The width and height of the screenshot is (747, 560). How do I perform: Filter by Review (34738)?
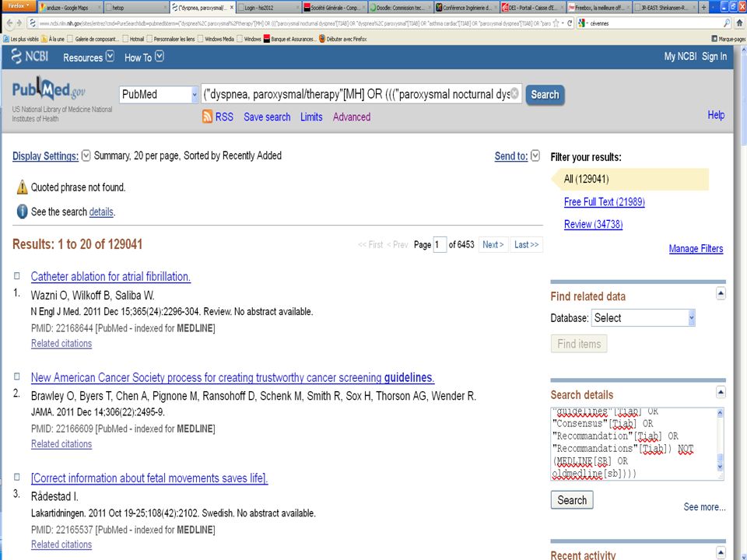tap(593, 224)
